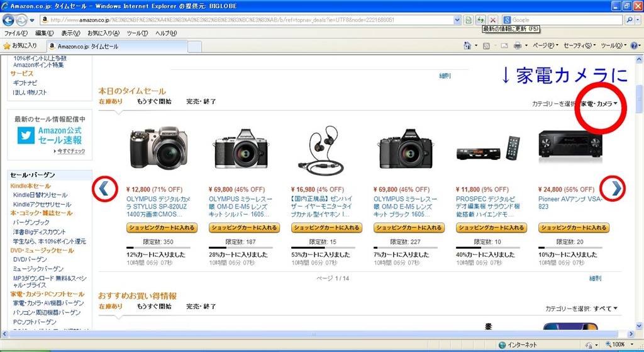
Task: Click the left carousel arrow
Action: (104, 189)
